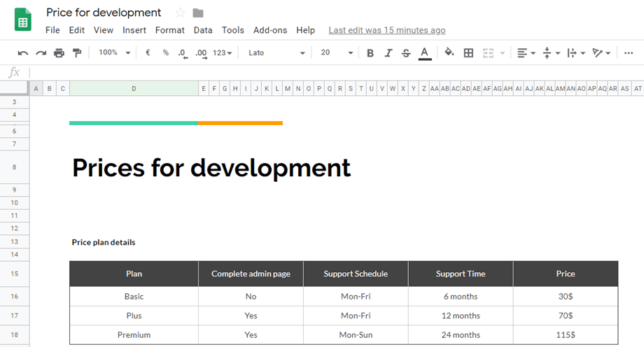Open the Google Sheets home icon
This screenshot has height=347, width=644.
23,20
